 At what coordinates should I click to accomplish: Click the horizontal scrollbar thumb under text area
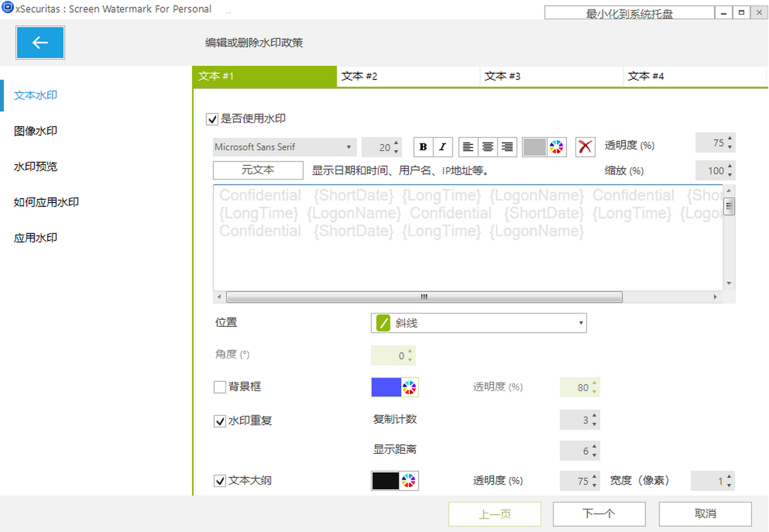(x=424, y=297)
